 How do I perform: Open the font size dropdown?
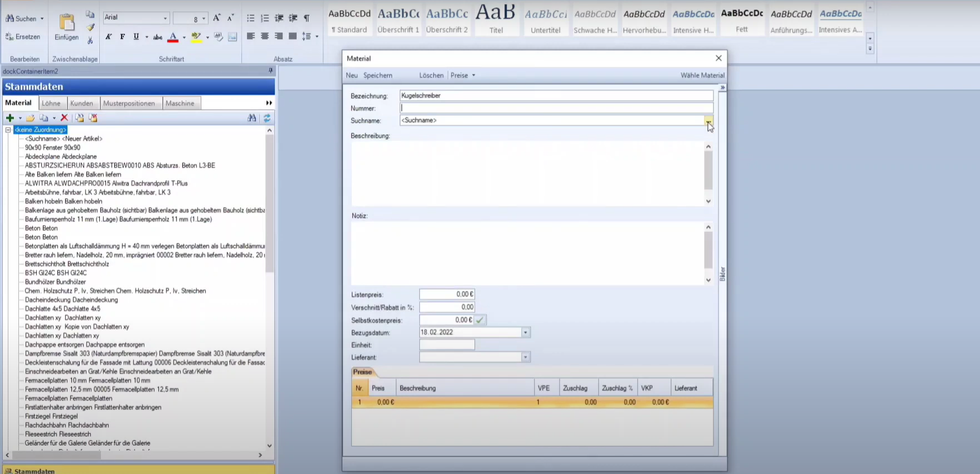[203, 18]
